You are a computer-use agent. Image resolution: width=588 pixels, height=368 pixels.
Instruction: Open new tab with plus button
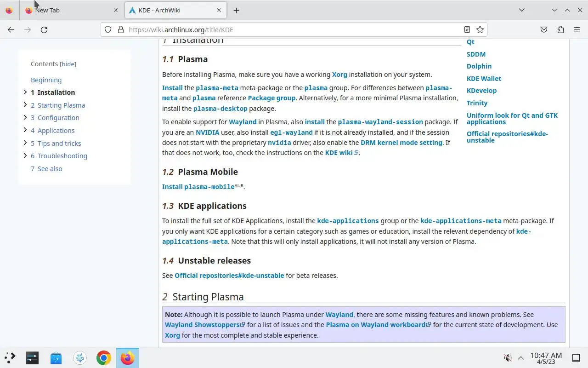click(x=236, y=10)
